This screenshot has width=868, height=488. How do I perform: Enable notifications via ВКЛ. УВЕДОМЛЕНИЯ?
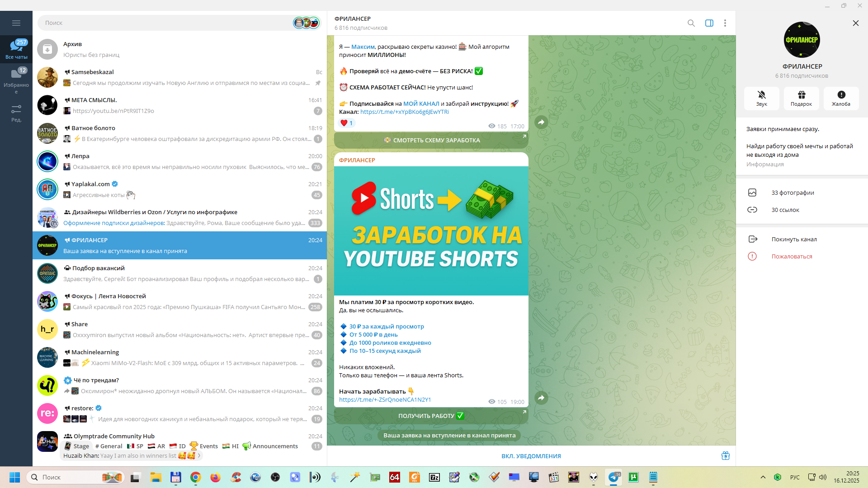pyautogui.click(x=531, y=456)
